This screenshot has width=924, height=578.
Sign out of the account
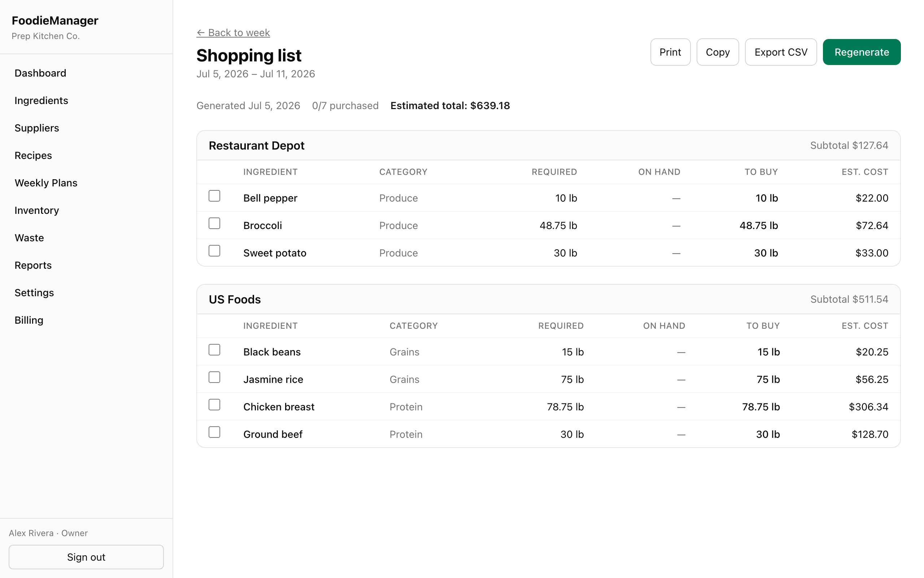pos(86,557)
